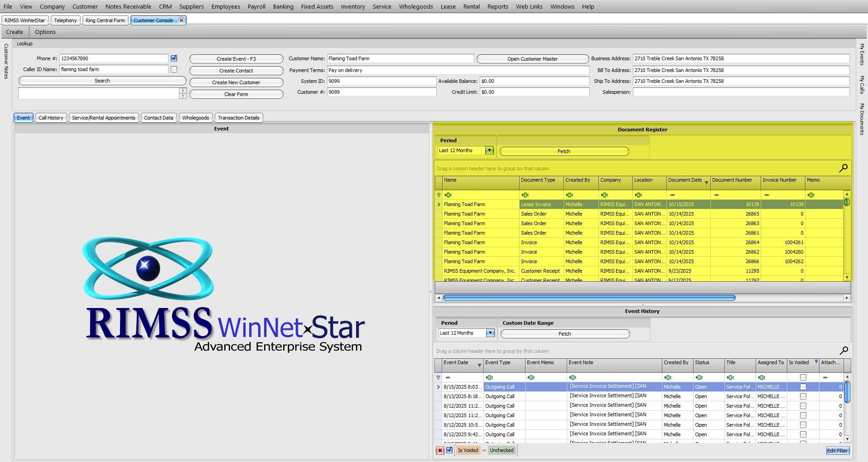Click the Is Voided field in filter bar

[468, 450]
